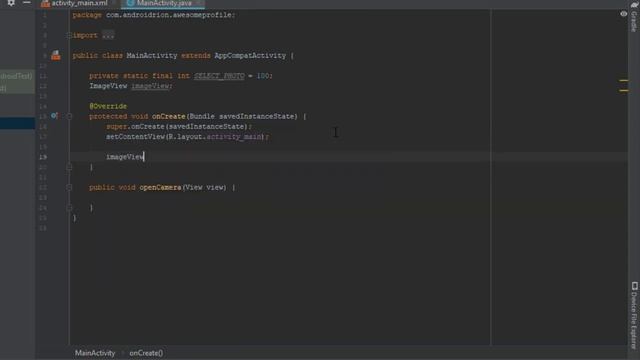Screen dimensions: 640x360
Task: Click the androidTest entry in project panel
Action: [x=17, y=76]
